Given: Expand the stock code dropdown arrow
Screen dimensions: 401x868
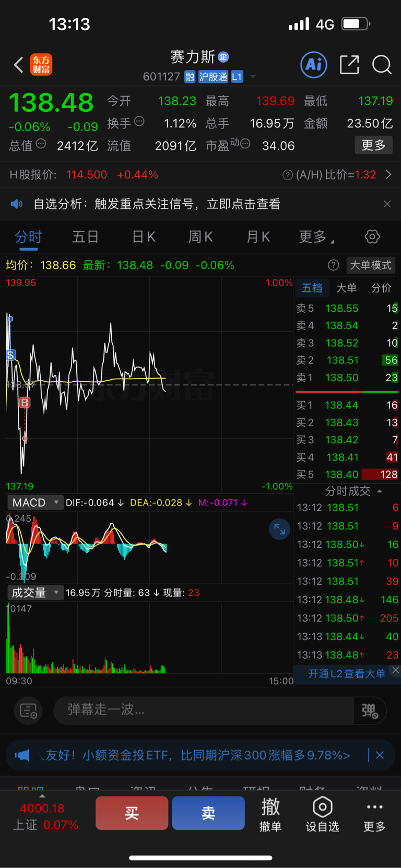Looking at the screenshot, I should tap(253, 77).
